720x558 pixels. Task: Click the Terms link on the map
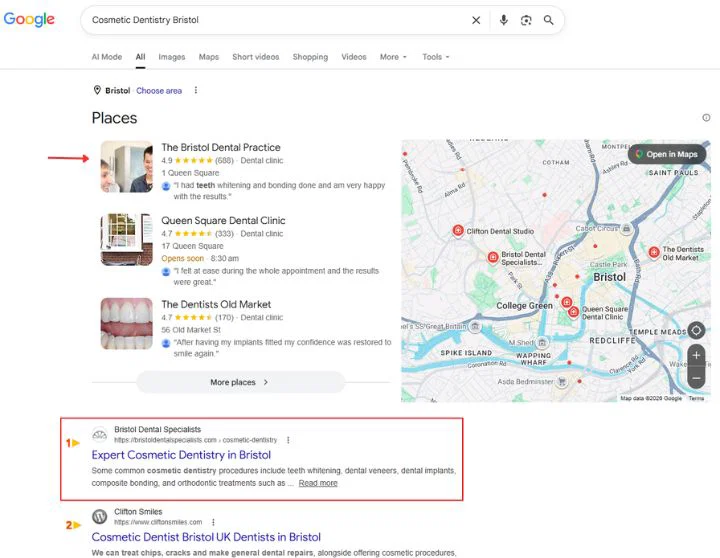click(x=696, y=398)
